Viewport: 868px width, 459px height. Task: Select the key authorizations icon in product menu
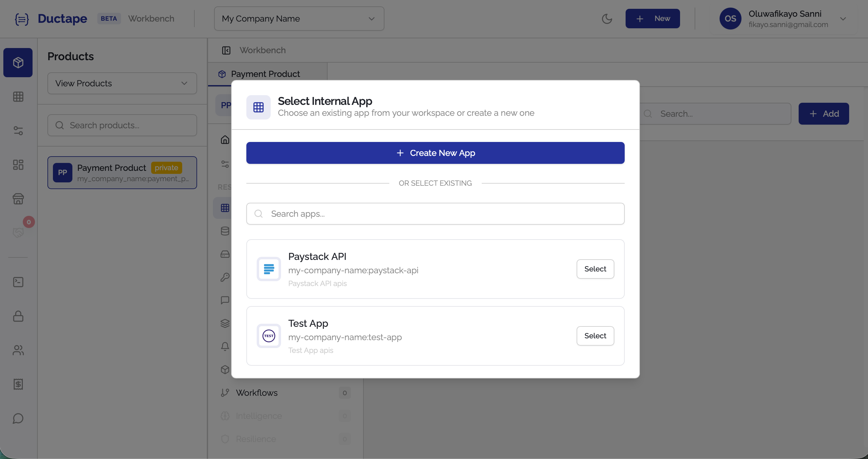tap(225, 277)
